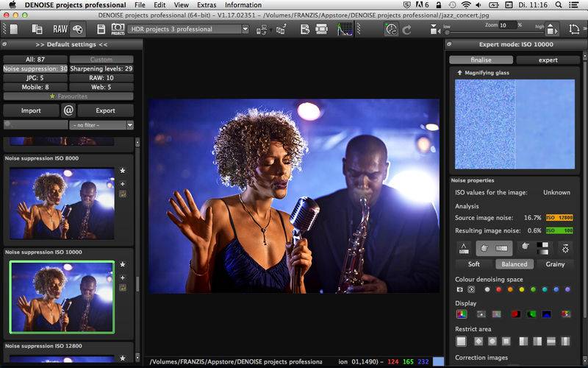Viewport: 588px width, 368px height.
Task: Click the first square restrict area icon
Action: click(x=461, y=342)
